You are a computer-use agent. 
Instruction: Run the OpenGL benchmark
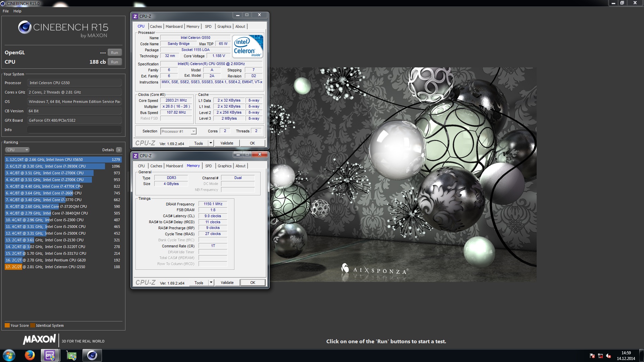(x=114, y=53)
